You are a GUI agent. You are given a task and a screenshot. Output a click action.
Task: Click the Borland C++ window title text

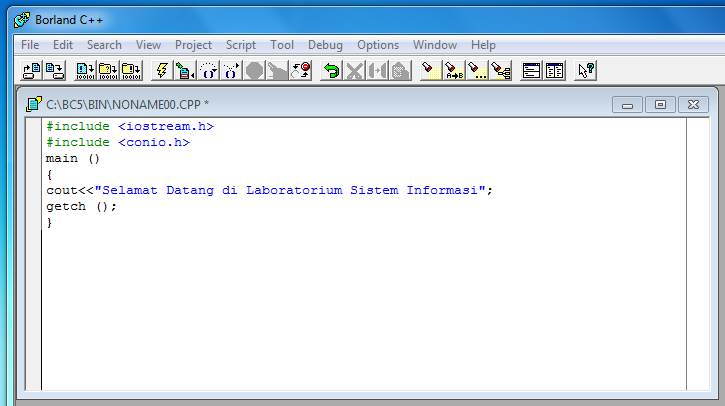pos(69,20)
